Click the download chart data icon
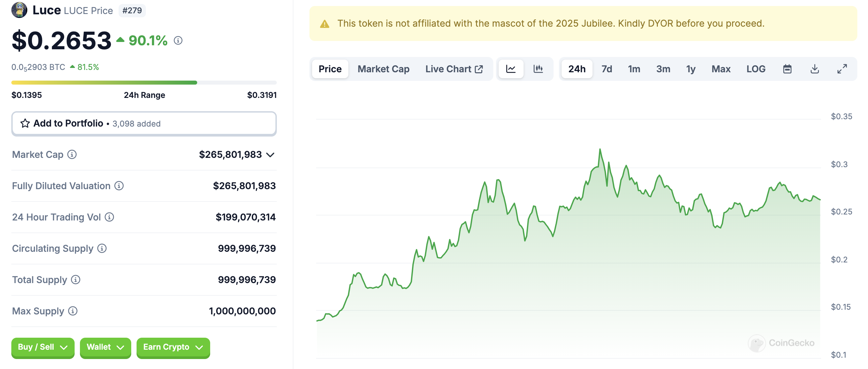The width and height of the screenshot is (868, 369). 814,69
